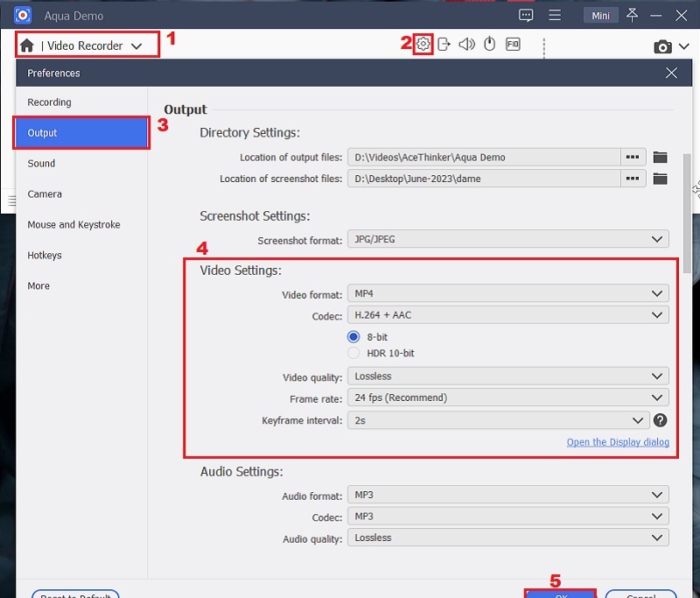Expand the dropdown next to camera icon

[x=684, y=46]
